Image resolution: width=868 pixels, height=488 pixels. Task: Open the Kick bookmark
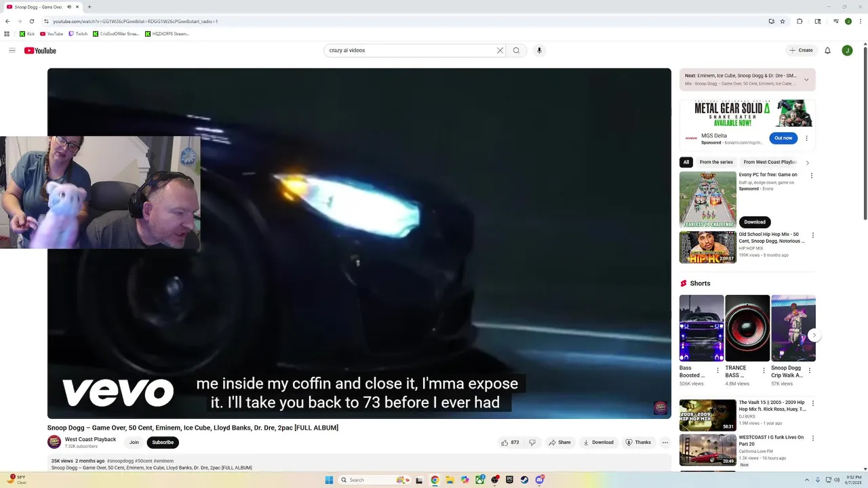coord(27,34)
